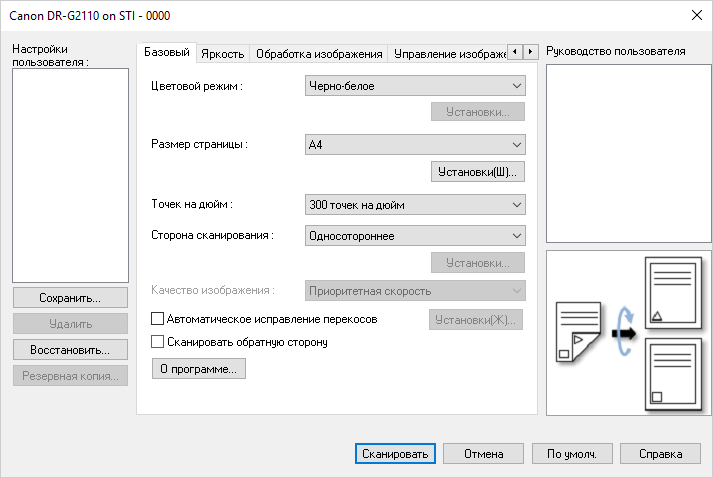Switch to the Яркость tab

221,54
